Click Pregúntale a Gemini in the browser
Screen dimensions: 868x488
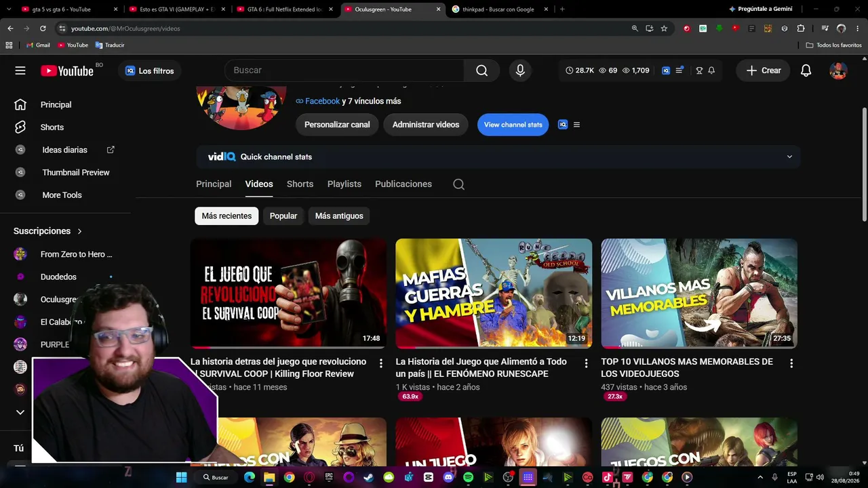(x=761, y=9)
